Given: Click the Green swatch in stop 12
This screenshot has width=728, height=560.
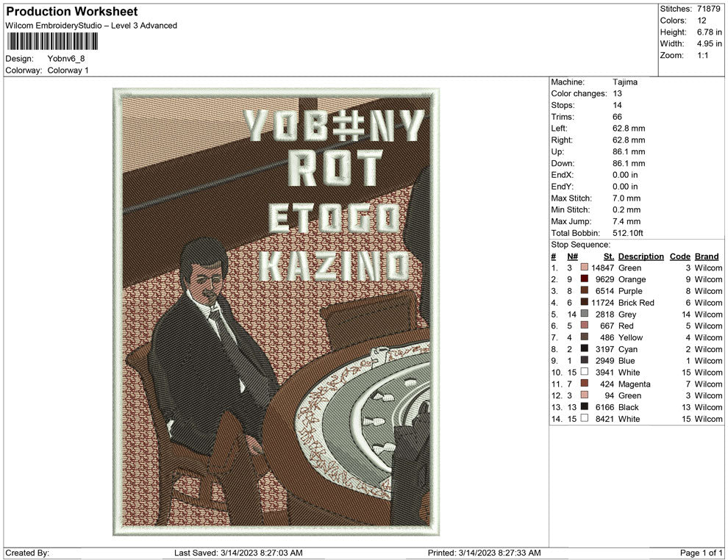Looking at the screenshot, I should pos(585,395).
